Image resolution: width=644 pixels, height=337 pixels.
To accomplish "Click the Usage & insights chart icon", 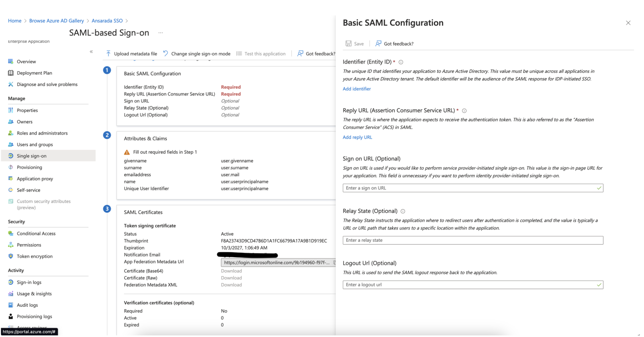I will (x=11, y=294).
